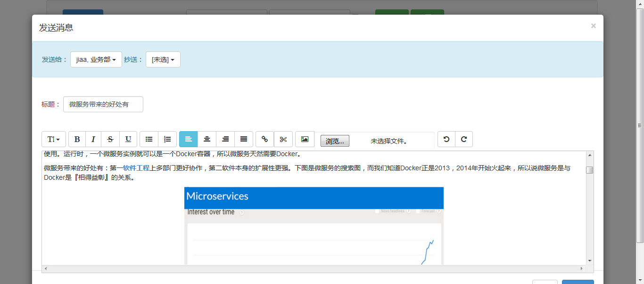Open the recipient dropdown 'jiaa, 业务部'
Image resolution: width=644 pixels, height=284 pixels.
click(96, 59)
